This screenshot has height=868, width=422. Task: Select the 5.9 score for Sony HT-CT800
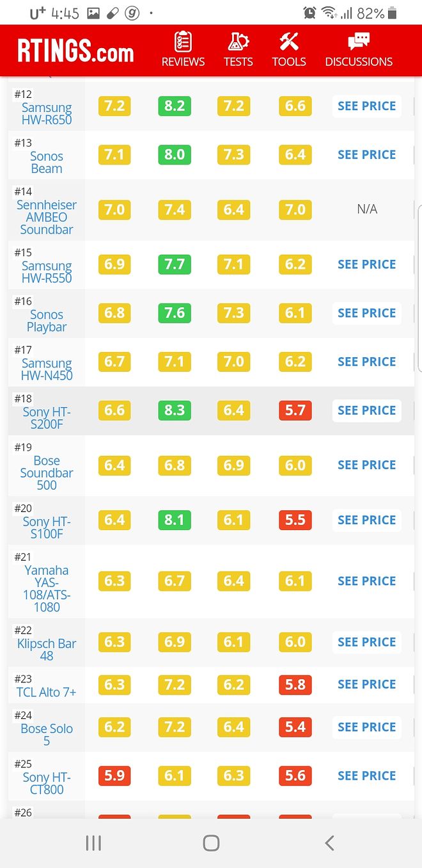[x=114, y=775]
